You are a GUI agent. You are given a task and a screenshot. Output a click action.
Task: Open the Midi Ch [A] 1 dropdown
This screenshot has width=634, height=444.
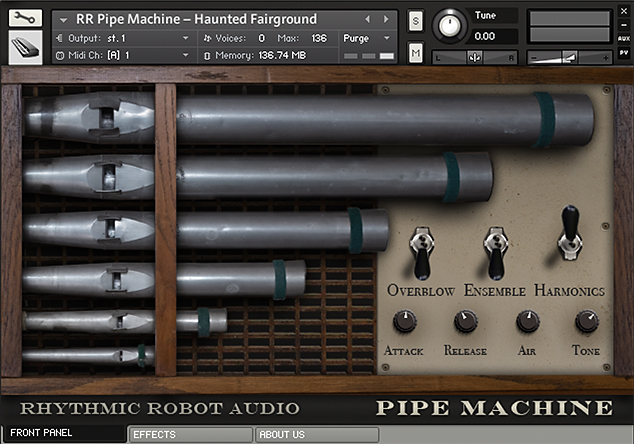pyautogui.click(x=124, y=55)
